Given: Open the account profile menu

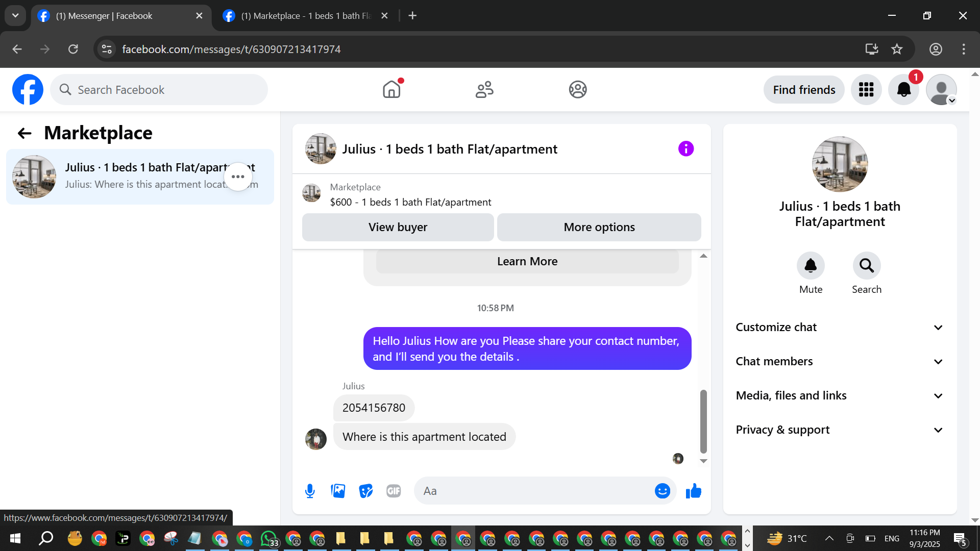Looking at the screenshot, I should pos(941,90).
